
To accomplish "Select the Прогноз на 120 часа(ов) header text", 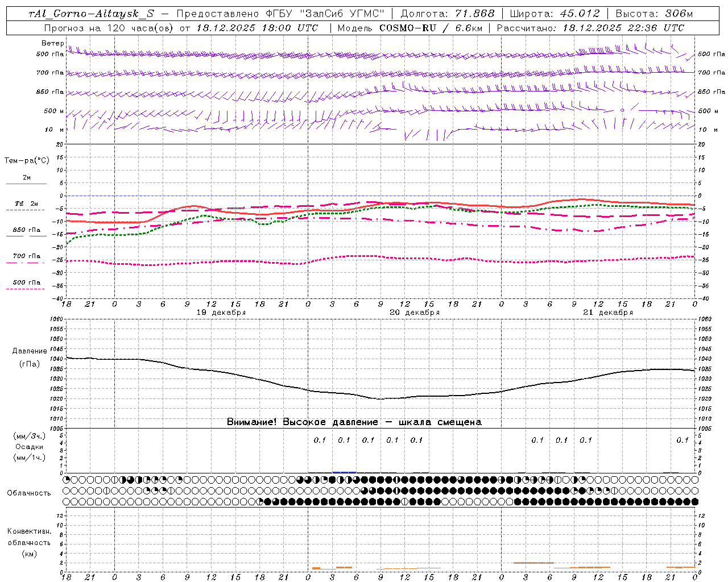I will pyautogui.click(x=109, y=28).
